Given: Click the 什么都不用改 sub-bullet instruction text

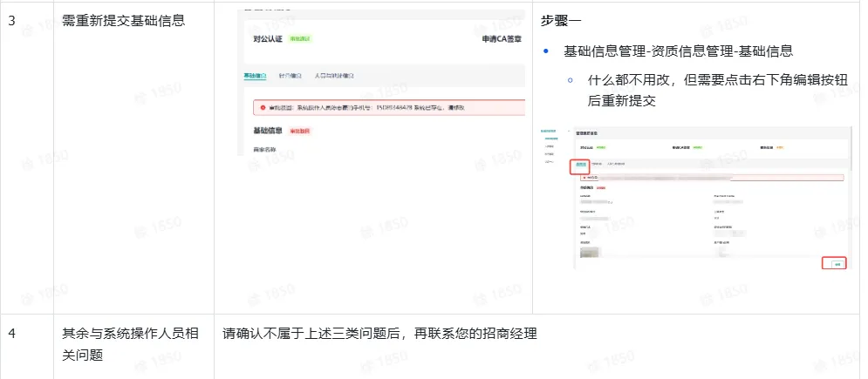Looking at the screenshot, I should pyautogui.click(x=717, y=91).
